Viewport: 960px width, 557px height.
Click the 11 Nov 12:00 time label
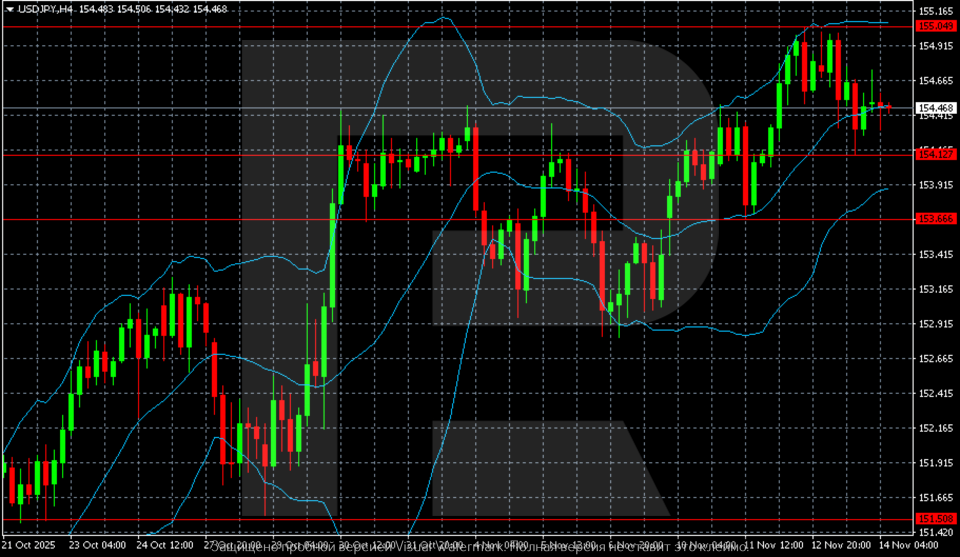[776, 547]
